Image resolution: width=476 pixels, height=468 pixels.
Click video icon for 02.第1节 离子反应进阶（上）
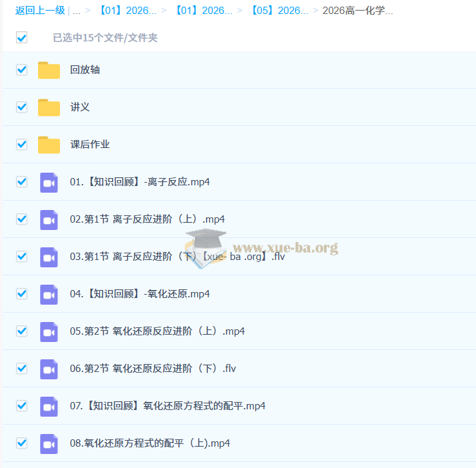pyautogui.click(x=49, y=219)
